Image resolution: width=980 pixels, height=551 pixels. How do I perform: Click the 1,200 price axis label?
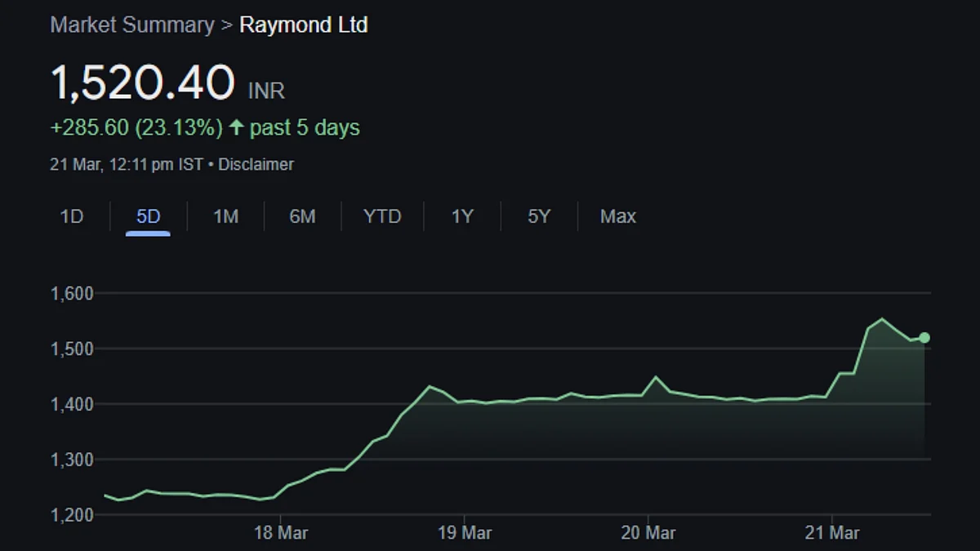pos(72,515)
